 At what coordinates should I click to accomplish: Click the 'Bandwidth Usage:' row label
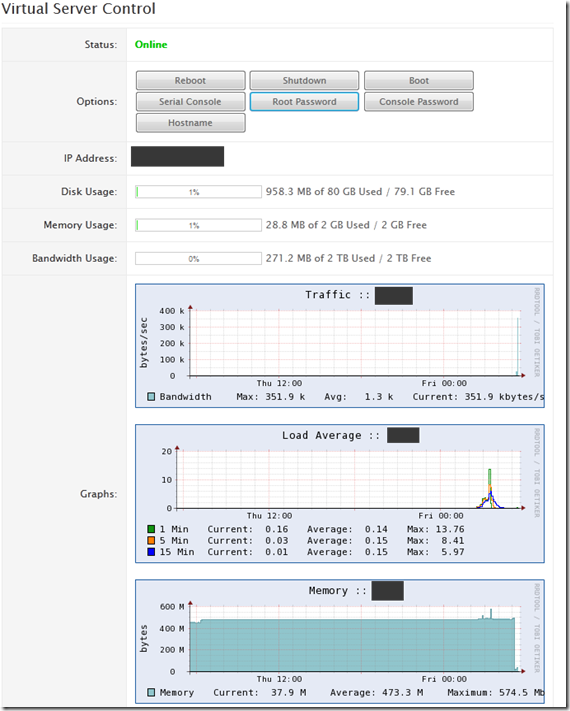74,258
